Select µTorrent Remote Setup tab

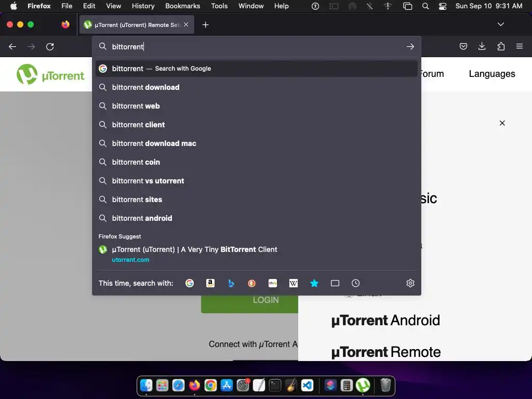pos(137,25)
